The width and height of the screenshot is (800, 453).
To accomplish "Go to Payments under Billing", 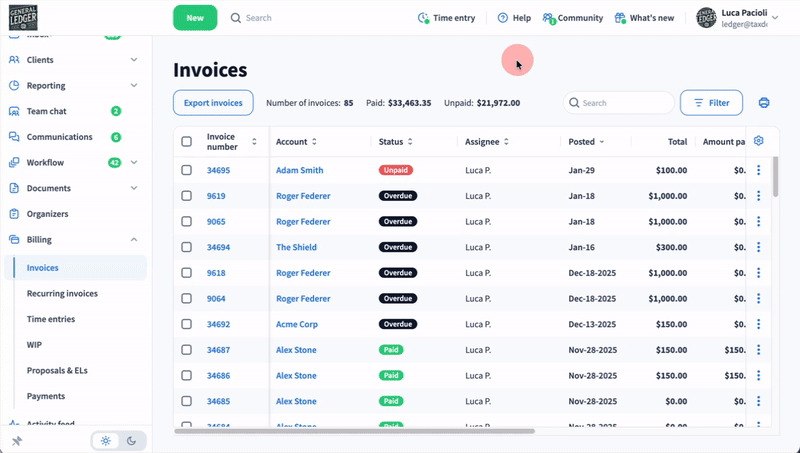I will point(46,396).
